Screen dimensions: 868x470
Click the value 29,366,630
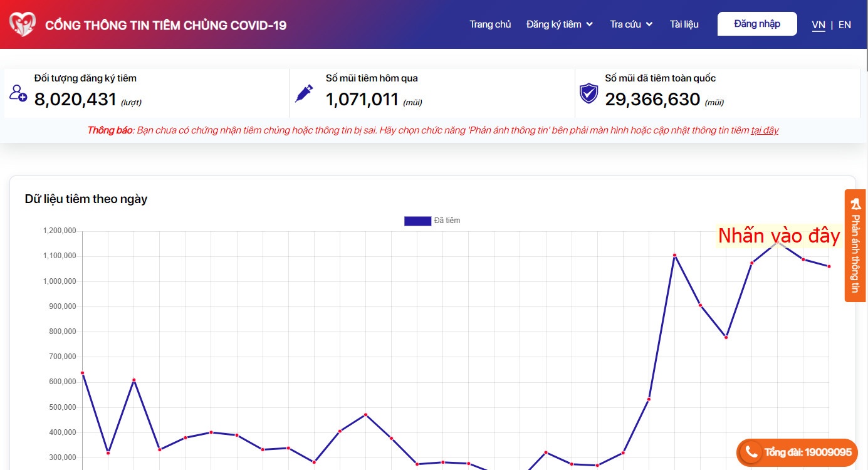(652, 99)
